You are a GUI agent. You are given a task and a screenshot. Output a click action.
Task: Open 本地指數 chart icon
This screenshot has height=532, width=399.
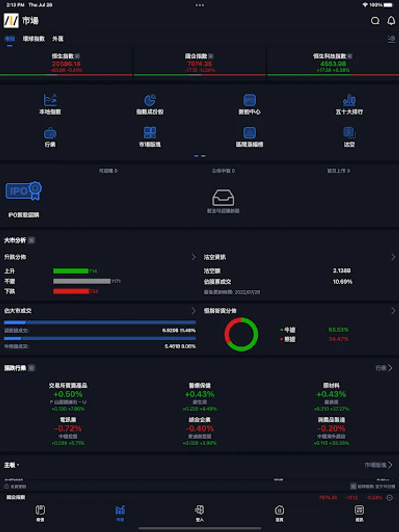50,100
